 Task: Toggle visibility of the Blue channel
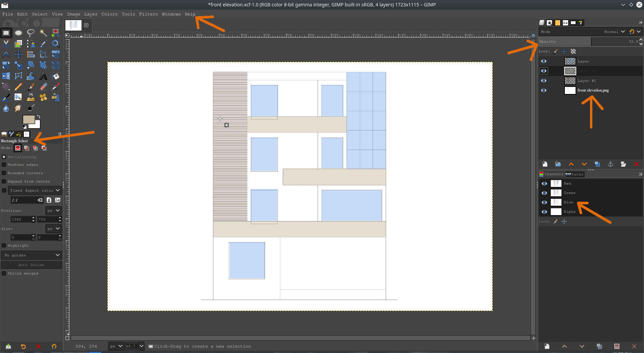(x=545, y=202)
